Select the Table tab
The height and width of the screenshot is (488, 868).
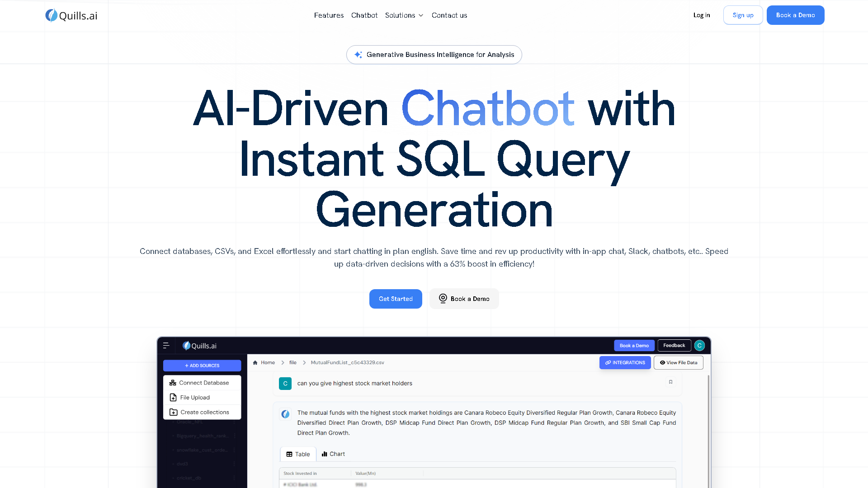[298, 454]
